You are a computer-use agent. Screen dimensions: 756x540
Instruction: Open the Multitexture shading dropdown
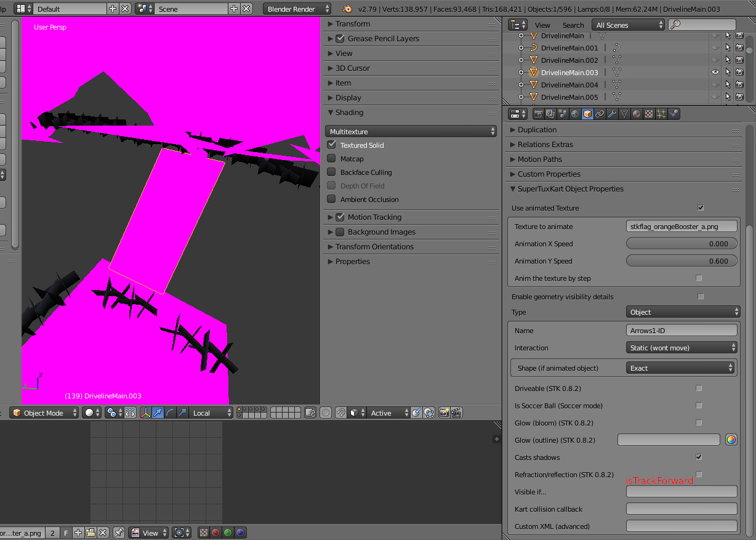pyautogui.click(x=411, y=132)
